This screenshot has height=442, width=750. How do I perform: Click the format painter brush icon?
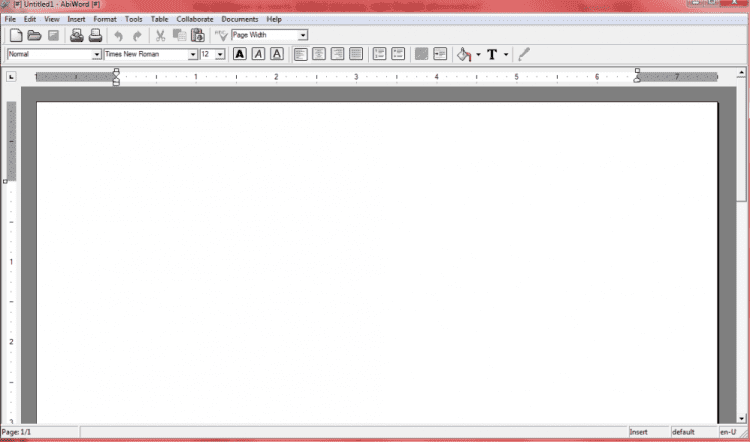(524, 54)
